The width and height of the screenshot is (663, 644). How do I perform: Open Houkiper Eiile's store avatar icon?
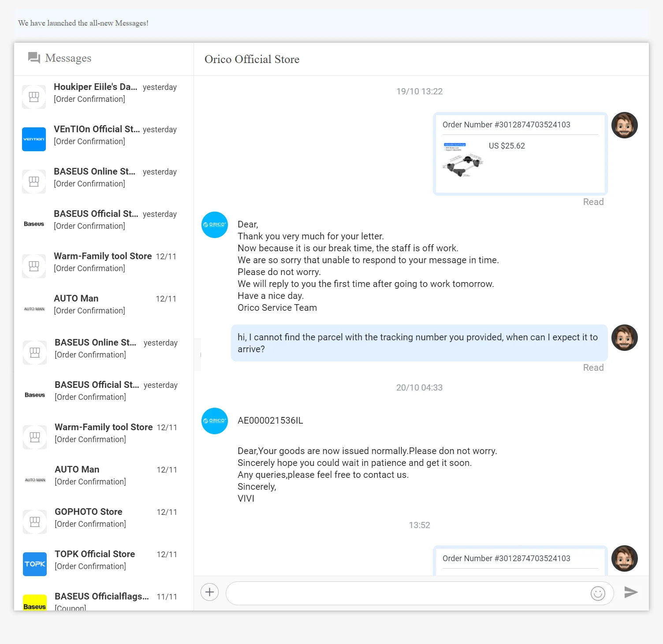pos(34,97)
